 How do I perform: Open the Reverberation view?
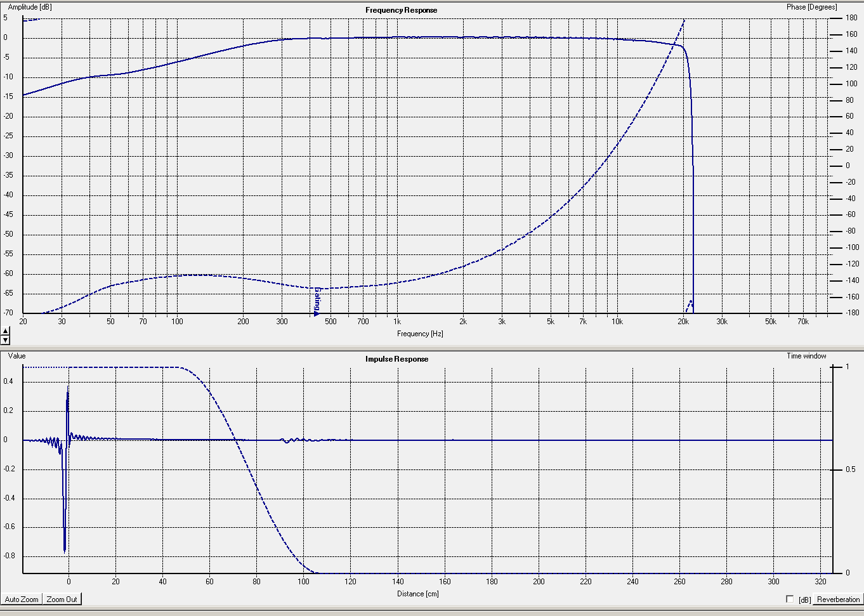coord(838,599)
